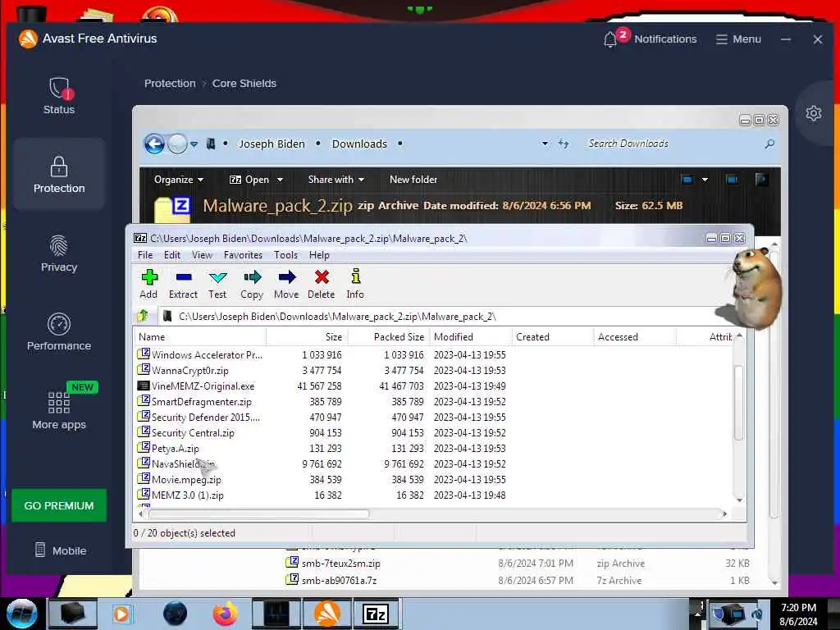Click the Core Shields breadcrumb link
840x630 pixels.
pyautogui.click(x=244, y=84)
